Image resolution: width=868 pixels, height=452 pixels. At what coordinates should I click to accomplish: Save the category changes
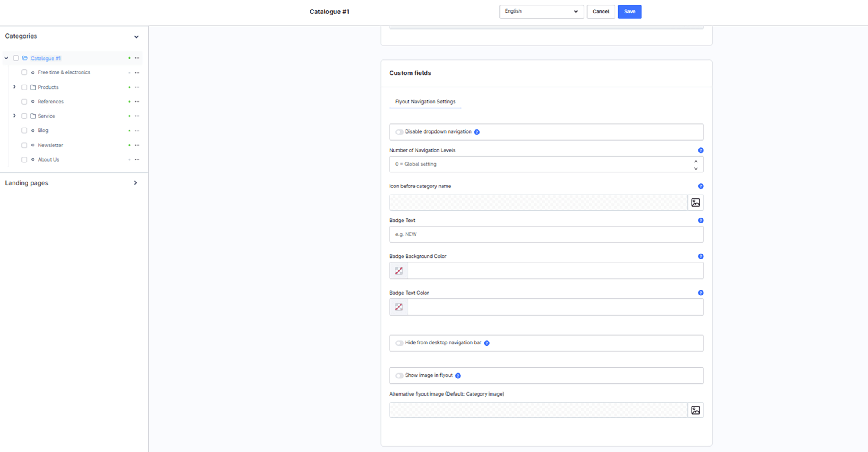click(629, 12)
